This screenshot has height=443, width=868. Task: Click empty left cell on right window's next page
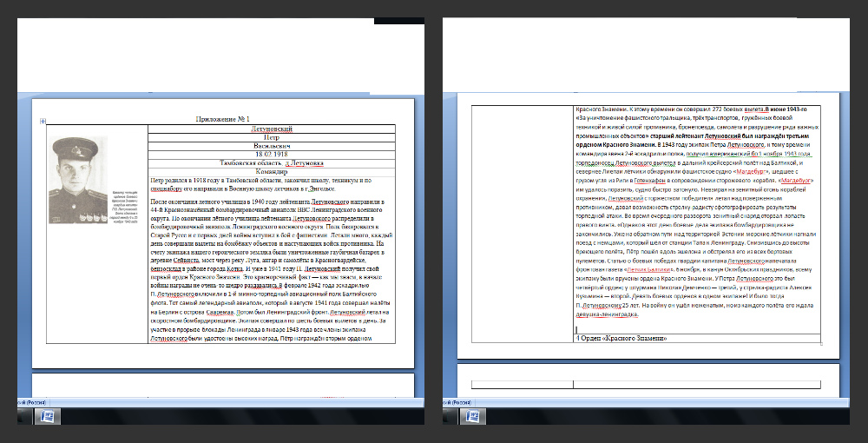(521, 383)
